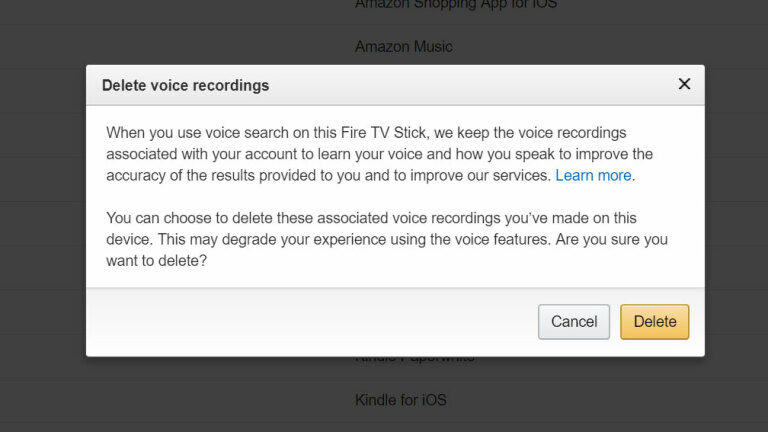
Task: Select Kindle for iOS device entry
Action: tap(401, 400)
